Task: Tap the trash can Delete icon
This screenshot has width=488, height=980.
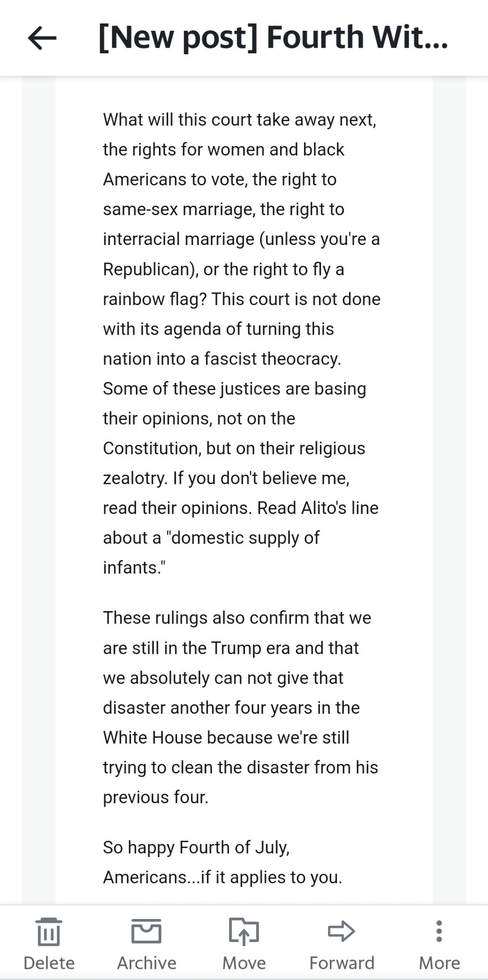Action: (x=49, y=931)
